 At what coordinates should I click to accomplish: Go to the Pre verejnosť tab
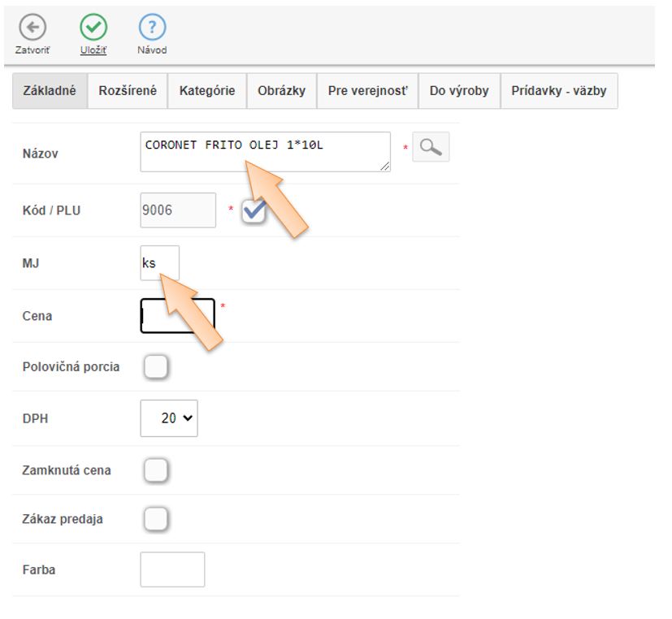(367, 91)
